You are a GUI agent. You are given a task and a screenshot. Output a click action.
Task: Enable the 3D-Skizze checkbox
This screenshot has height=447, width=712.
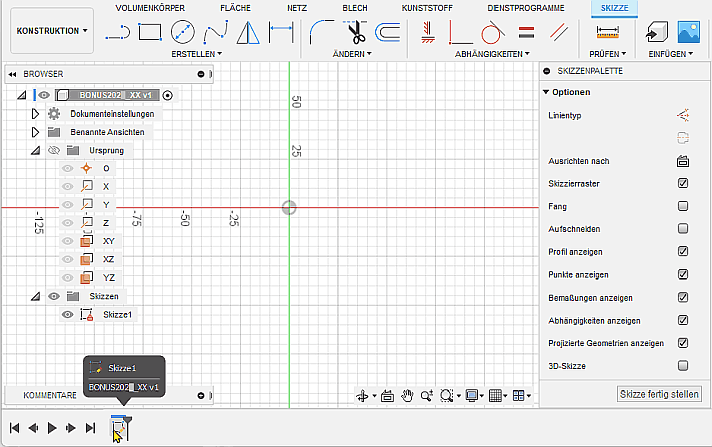tap(683, 366)
